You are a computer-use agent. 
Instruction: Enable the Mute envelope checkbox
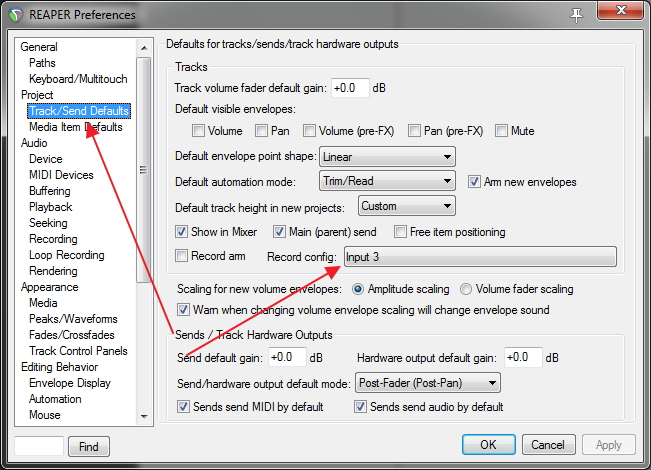[502, 131]
